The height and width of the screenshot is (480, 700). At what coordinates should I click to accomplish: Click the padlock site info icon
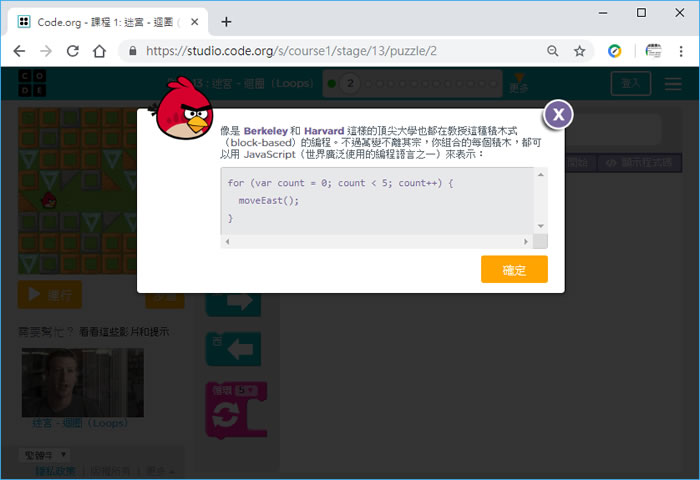pyautogui.click(x=133, y=51)
